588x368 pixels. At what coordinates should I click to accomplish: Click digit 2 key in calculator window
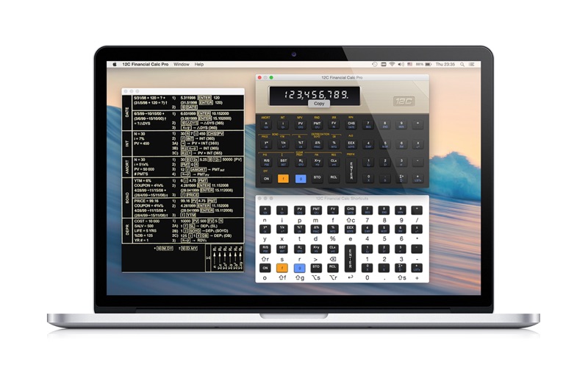(384, 162)
